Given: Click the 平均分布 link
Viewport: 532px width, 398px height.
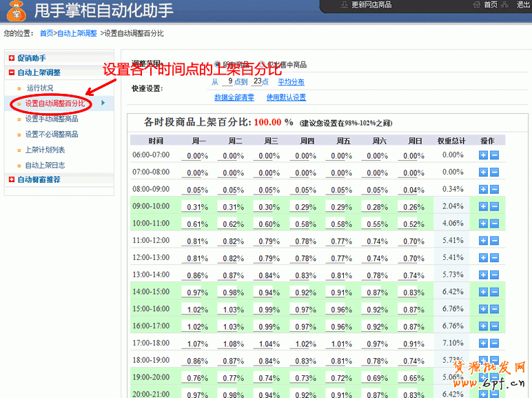Looking at the screenshot, I should [x=291, y=81].
